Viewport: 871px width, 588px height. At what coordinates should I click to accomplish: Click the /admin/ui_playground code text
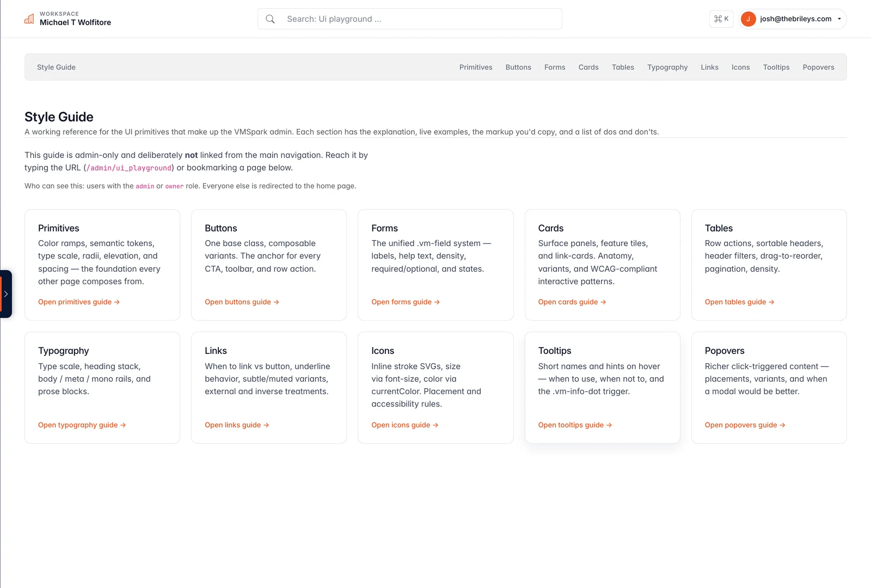(129, 168)
